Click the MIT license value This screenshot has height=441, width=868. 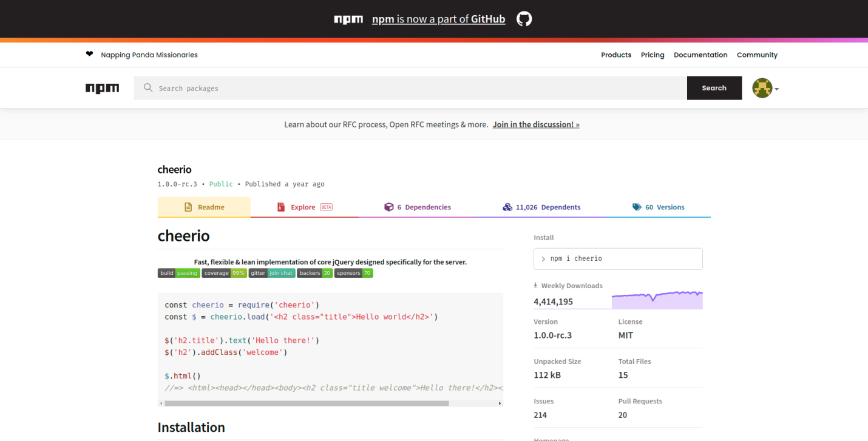point(626,335)
